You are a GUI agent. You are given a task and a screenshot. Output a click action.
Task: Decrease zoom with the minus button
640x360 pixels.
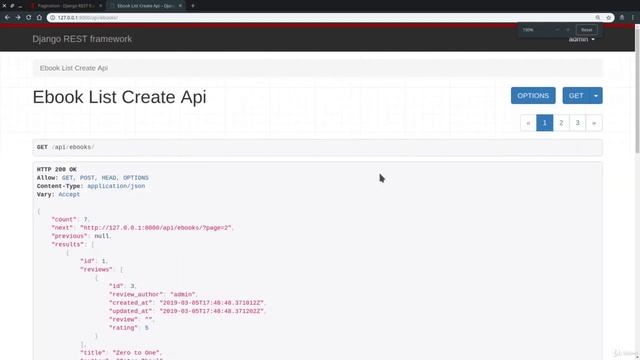tap(557, 30)
